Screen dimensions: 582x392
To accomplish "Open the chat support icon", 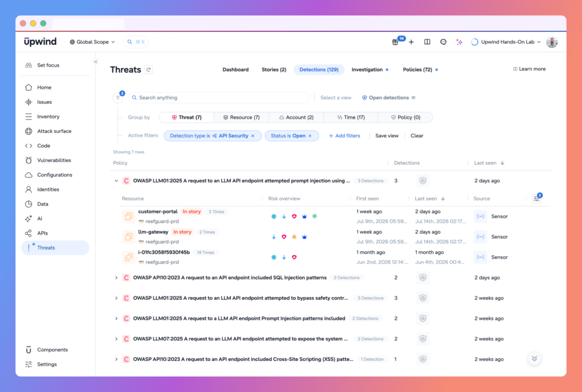I will (443, 42).
